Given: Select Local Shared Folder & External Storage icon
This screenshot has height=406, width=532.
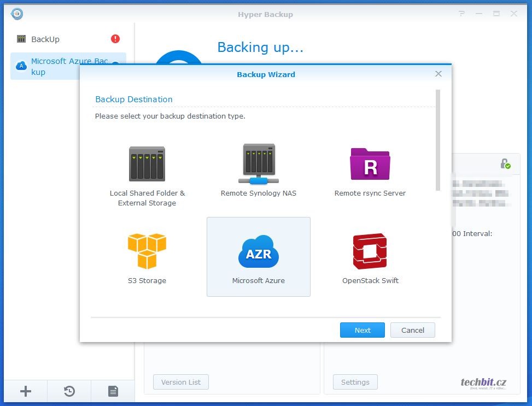Looking at the screenshot, I should click(x=147, y=163).
